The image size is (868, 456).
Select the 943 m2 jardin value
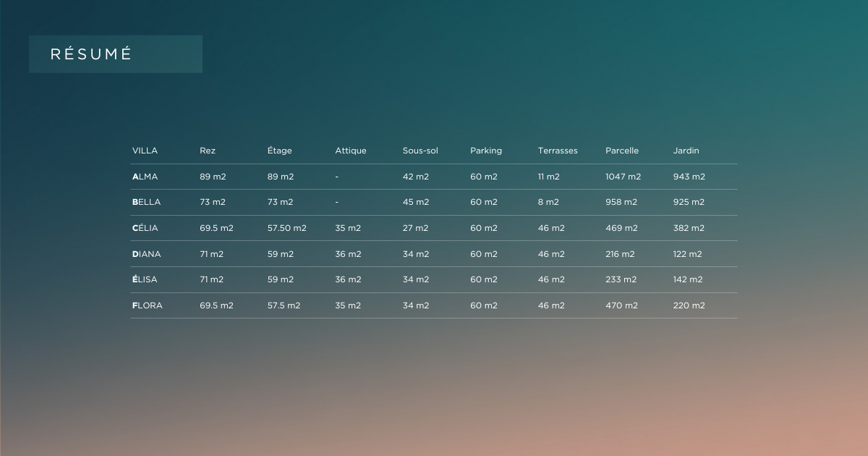tap(689, 177)
